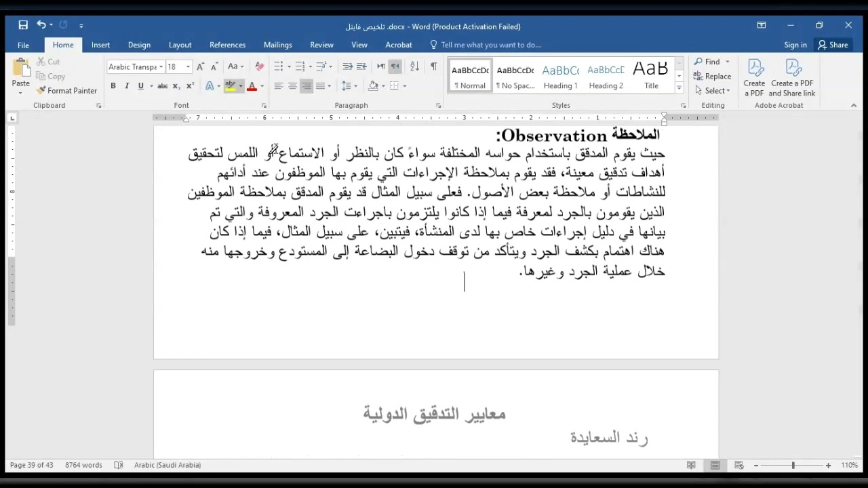Switch to the Layout tab

coord(180,45)
